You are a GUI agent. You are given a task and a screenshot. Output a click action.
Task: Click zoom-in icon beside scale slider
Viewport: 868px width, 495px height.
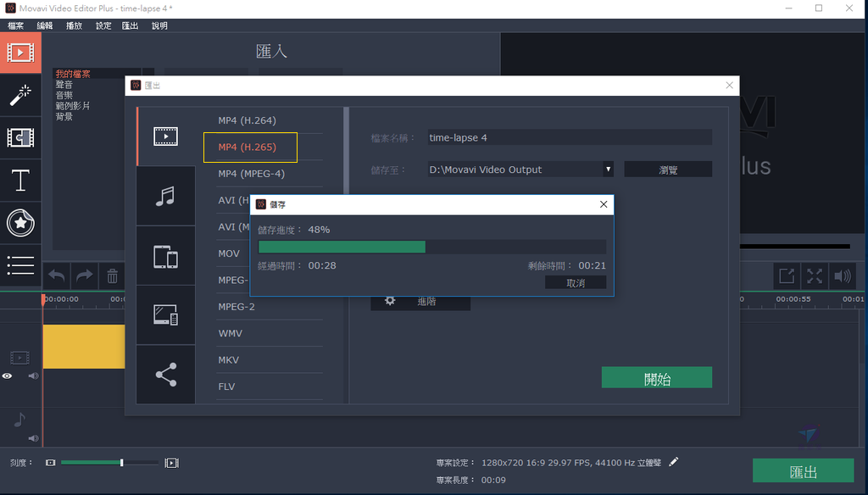(171, 462)
